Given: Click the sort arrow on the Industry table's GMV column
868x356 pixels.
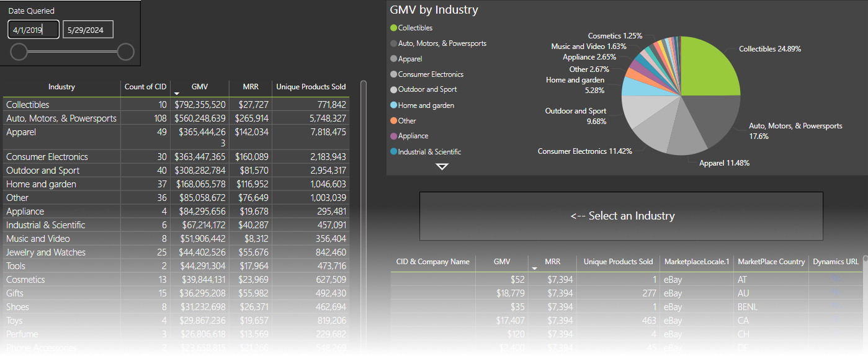Looking at the screenshot, I should click(x=177, y=93).
